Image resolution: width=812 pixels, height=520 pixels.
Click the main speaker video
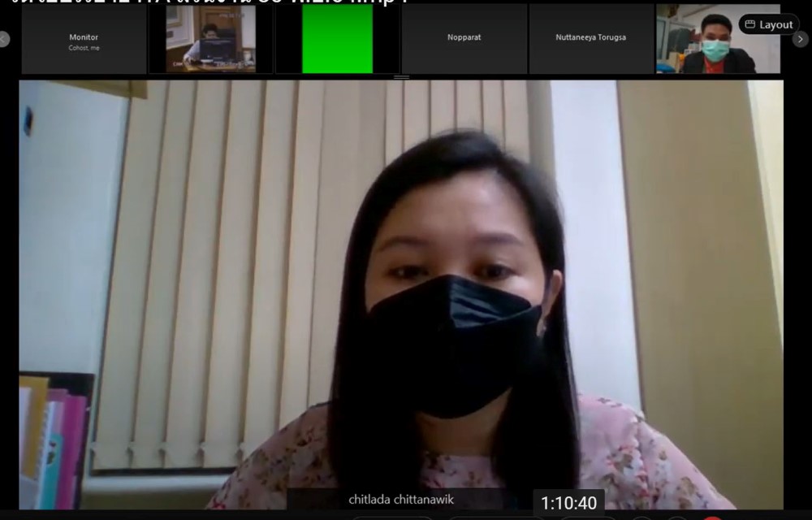(401, 292)
